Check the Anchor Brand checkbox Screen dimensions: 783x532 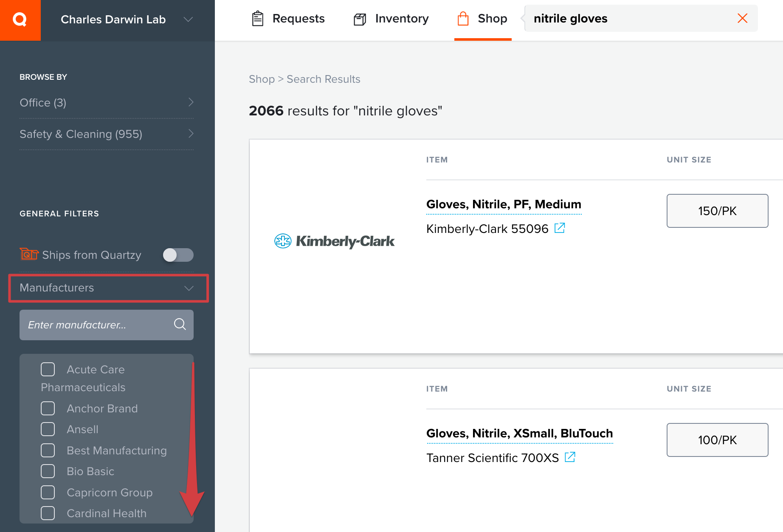(48, 409)
